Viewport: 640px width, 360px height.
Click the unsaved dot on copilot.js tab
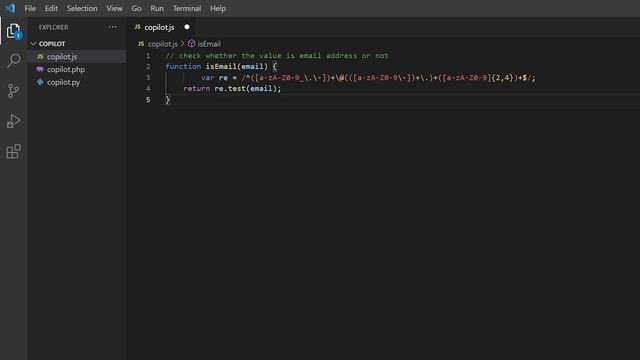187,27
